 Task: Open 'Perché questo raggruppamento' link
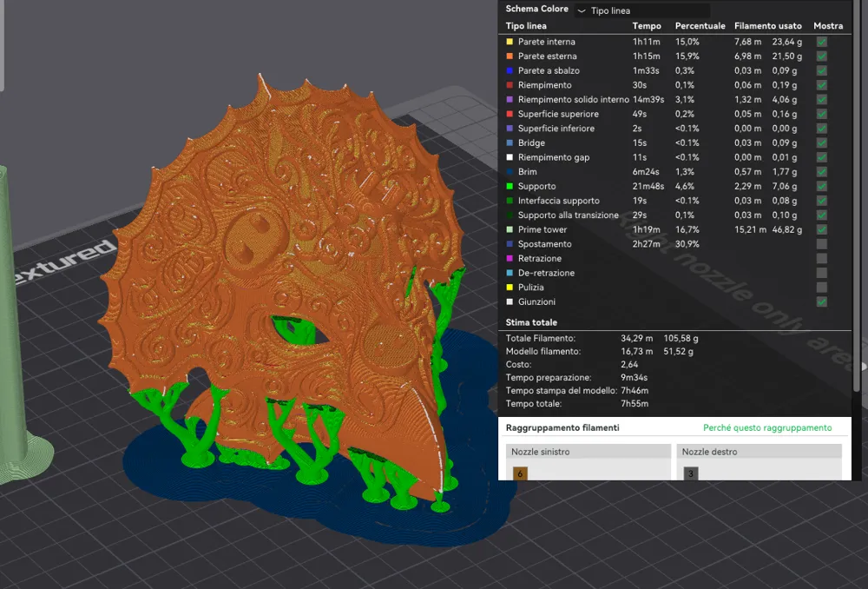(x=767, y=427)
